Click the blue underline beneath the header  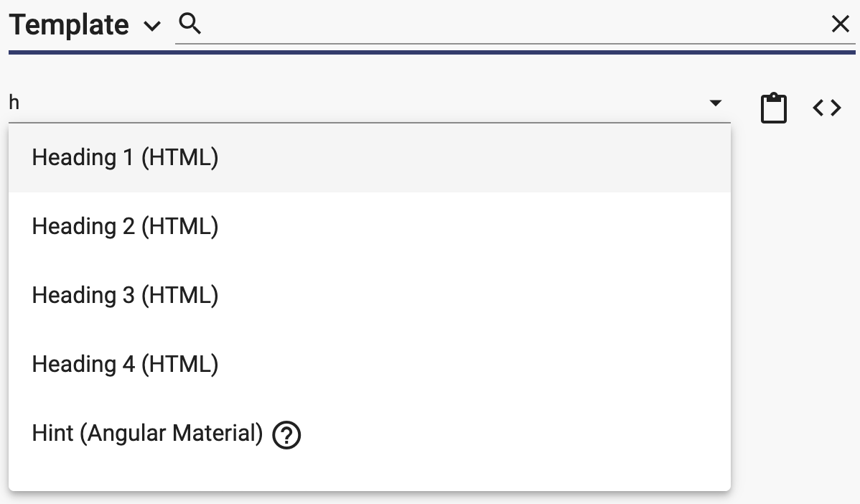point(432,52)
